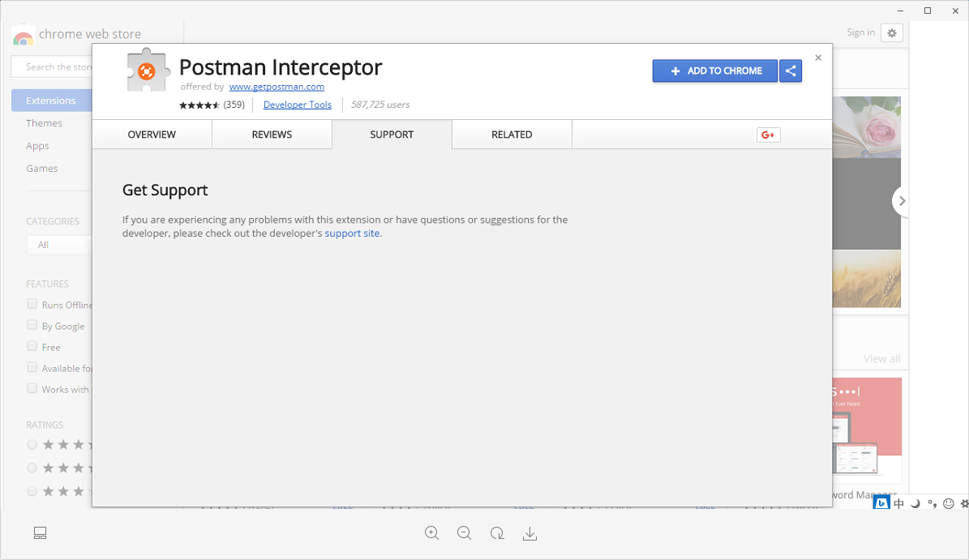Rotate the image with the rotate icon
This screenshot has width=969, height=560.
coord(497,533)
